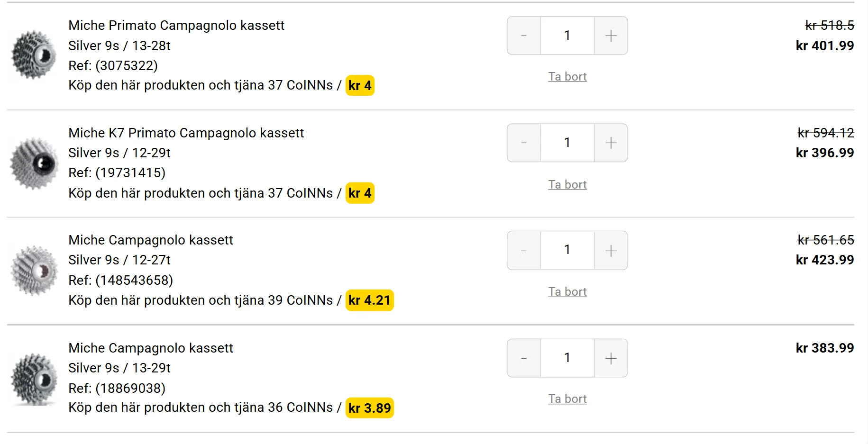Remove Miche Primato 13-28t via Ta bort
The image size is (868, 444).
[x=567, y=76]
